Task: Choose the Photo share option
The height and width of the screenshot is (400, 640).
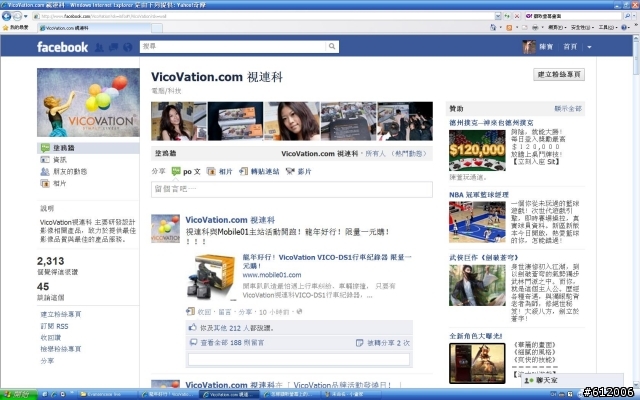Action: [x=220, y=171]
